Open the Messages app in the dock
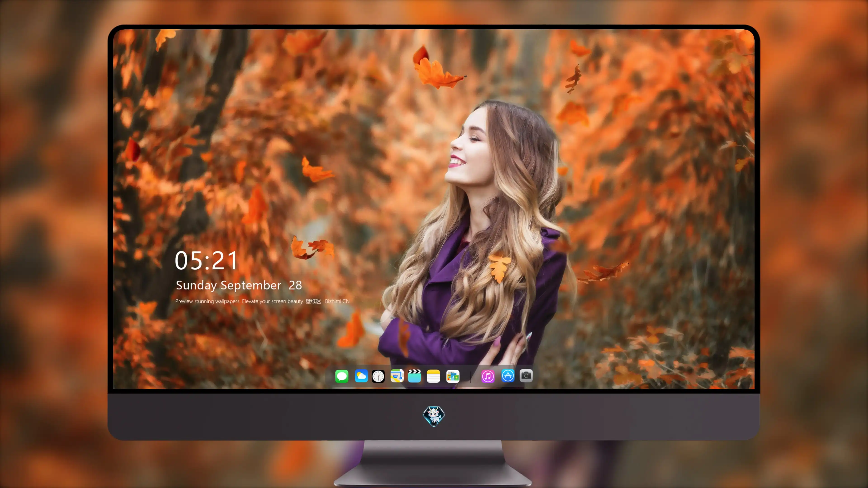 click(342, 376)
